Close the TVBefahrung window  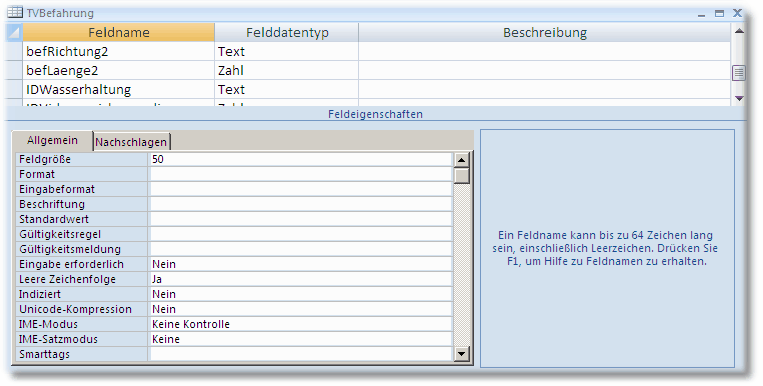[x=738, y=13]
